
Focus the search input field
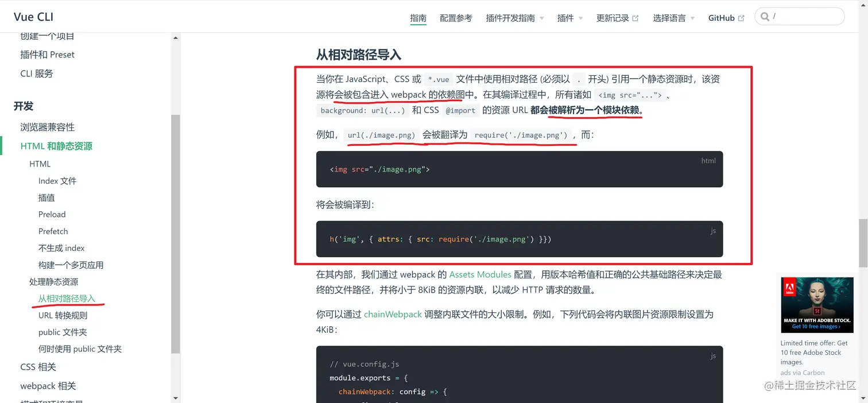[800, 17]
